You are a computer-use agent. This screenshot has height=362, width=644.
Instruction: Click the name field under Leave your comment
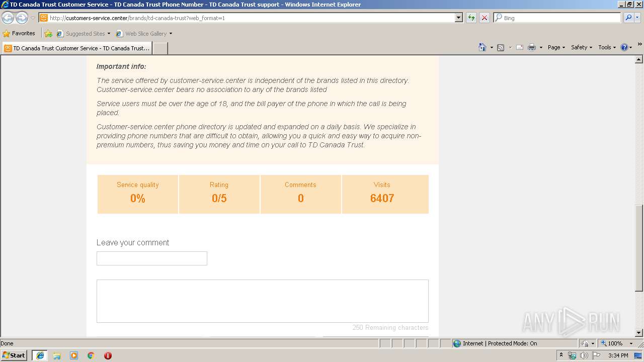(x=152, y=258)
